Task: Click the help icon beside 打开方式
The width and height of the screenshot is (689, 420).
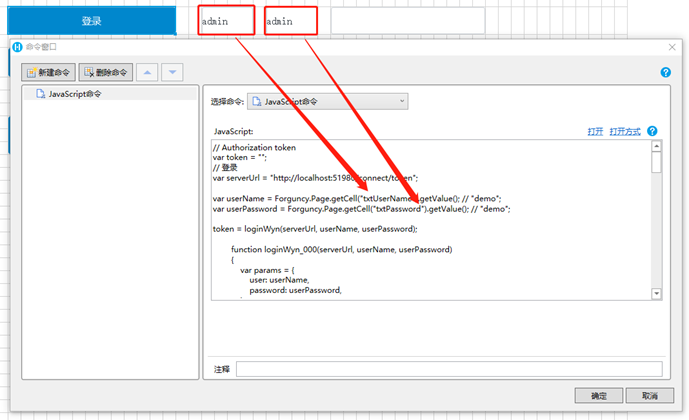Action: [x=652, y=131]
